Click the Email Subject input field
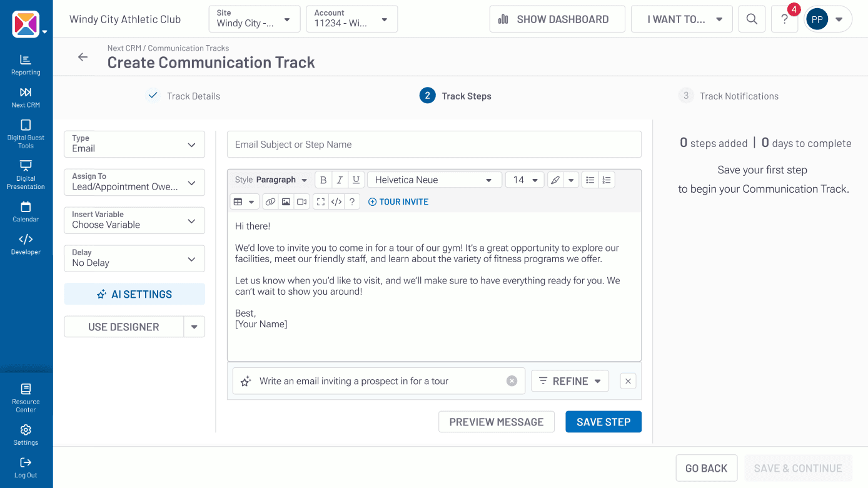Image resolution: width=868 pixels, height=488 pixels. coord(434,144)
